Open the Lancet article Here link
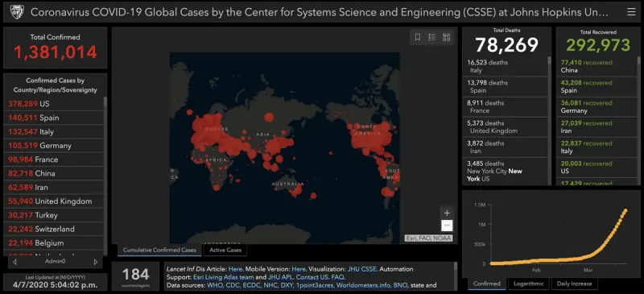 pyautogui.click(x=235, y=269)
